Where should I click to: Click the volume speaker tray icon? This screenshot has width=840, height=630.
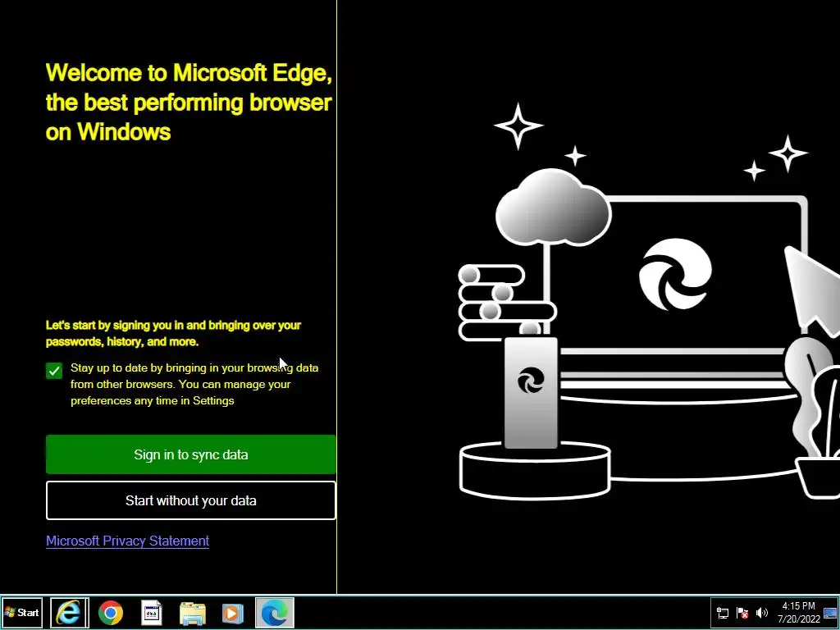click(761, 613)
